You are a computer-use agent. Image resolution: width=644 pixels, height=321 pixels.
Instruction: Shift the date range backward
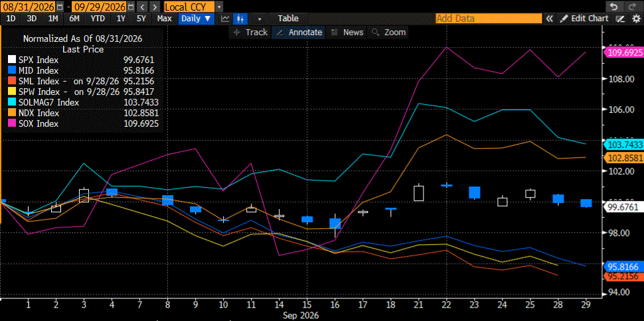(x=142, y=7)
